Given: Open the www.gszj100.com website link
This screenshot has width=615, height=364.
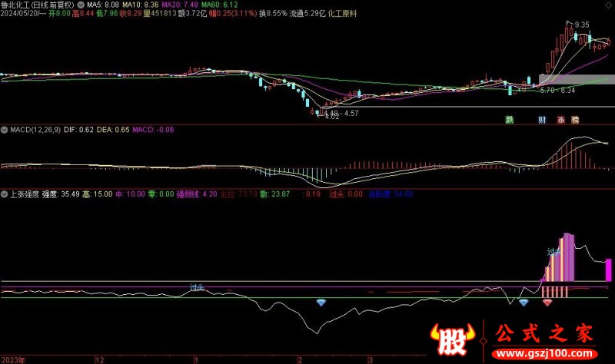Looking at the screenshot, I should click(547, 352).
